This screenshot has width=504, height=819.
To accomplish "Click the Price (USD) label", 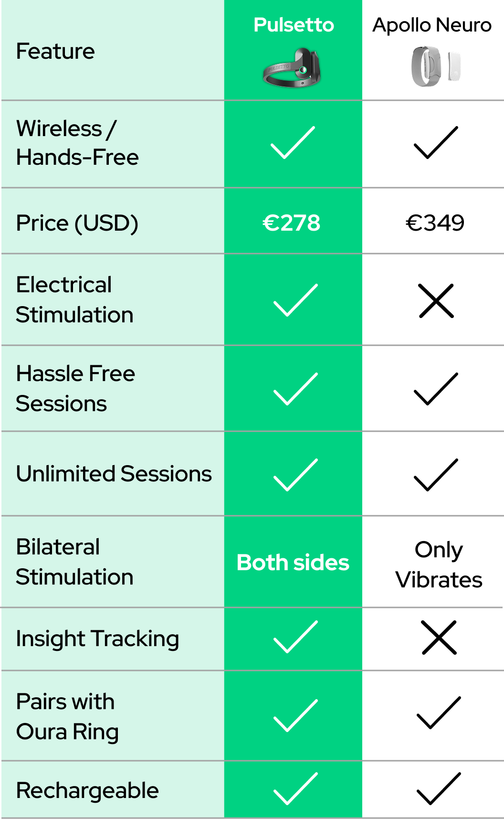I will pos(77,223).
